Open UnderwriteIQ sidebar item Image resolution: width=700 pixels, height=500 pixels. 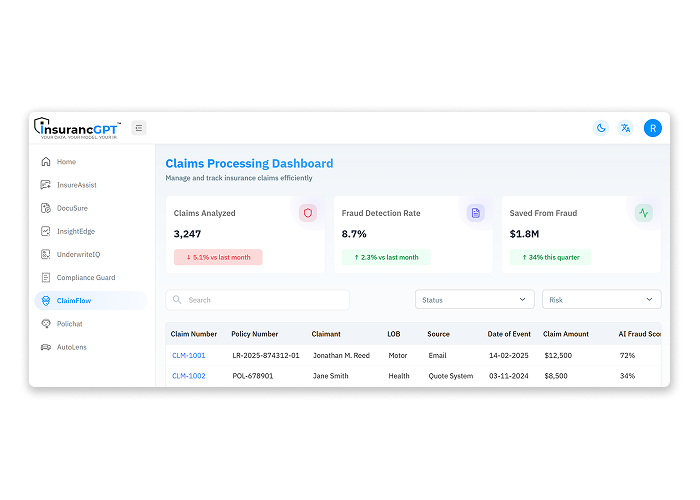pyautogui.click(x=78, y=254)
